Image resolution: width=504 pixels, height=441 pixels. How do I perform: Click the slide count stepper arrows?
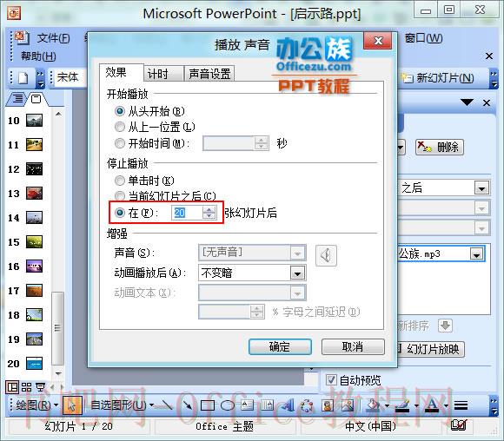[x=209, y=213]
